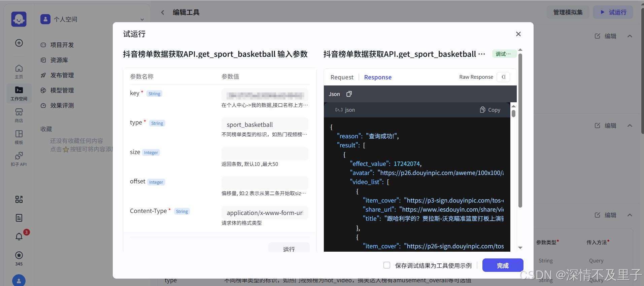Collapse the json code fold icon

coord(339,110)
